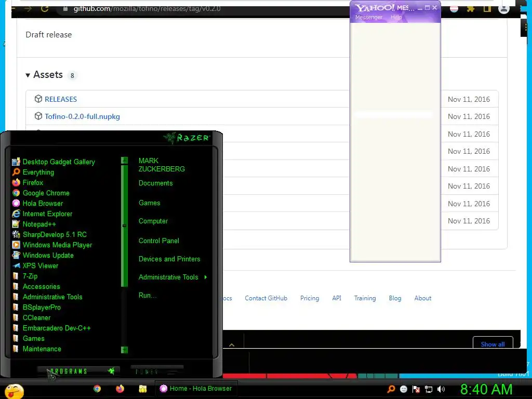Image resolution: width=532 pixels, height=399 pixels.
Task: Click the Power button in start menu
Action: (x=157, y=371)
